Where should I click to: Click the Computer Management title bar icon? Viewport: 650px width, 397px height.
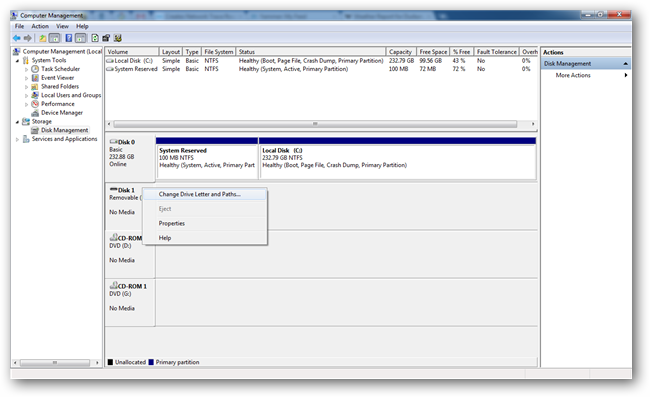[15, 15]
